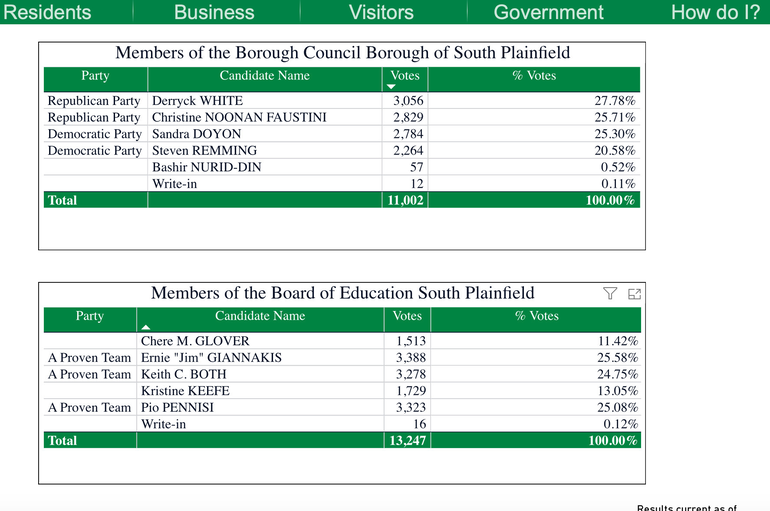Select the Pio PENNISI candidate cell
This screenshot has width=770, height=511.
pyautogui.click(x=177, y=408)
